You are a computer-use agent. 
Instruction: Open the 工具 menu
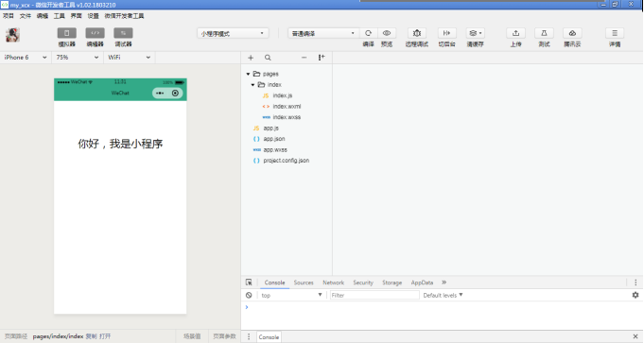pyautogui.click(x=60, y=16)
